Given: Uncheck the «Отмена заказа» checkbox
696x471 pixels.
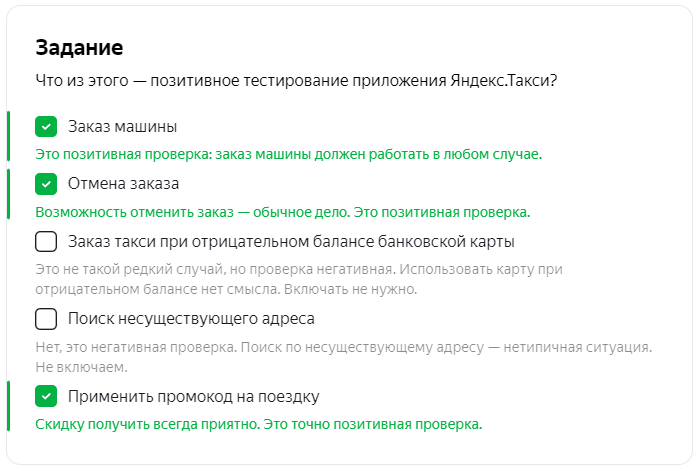Looking at the screenshot, I should point(46,184).
